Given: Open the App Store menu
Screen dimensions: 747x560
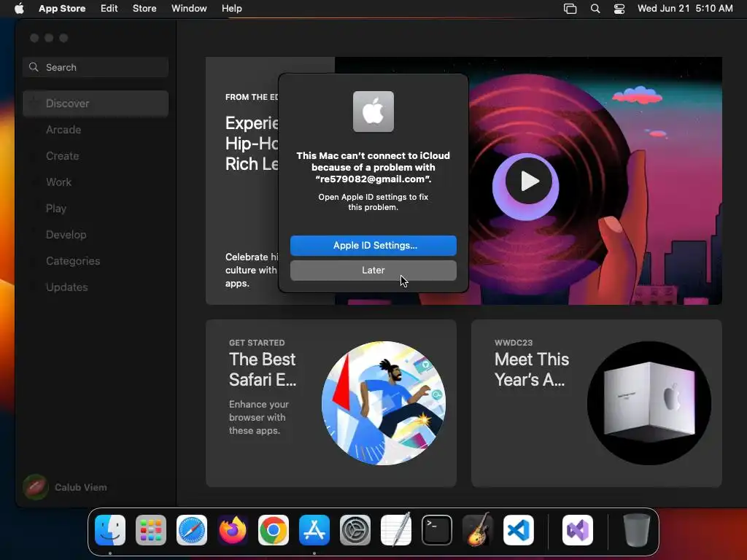Looking at the screenshot, I should coord(62,8).
